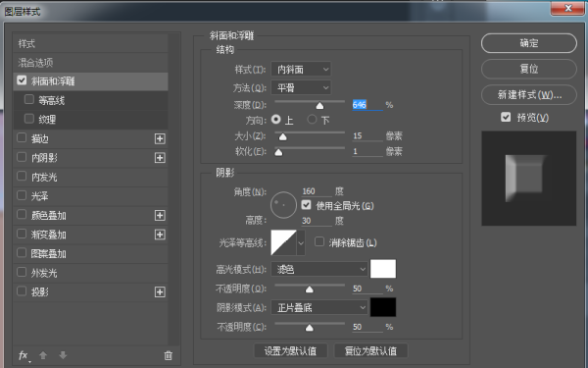Click the 角度 degree input field

point(317,191)
